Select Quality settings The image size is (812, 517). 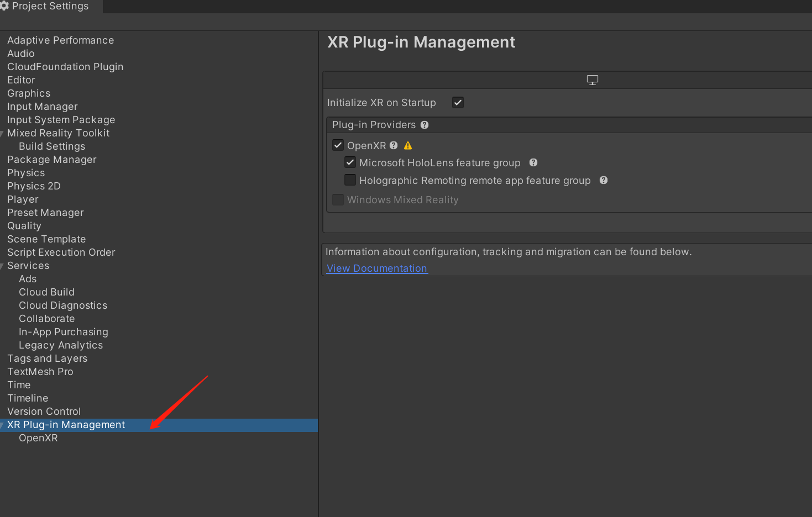point(24,226)
